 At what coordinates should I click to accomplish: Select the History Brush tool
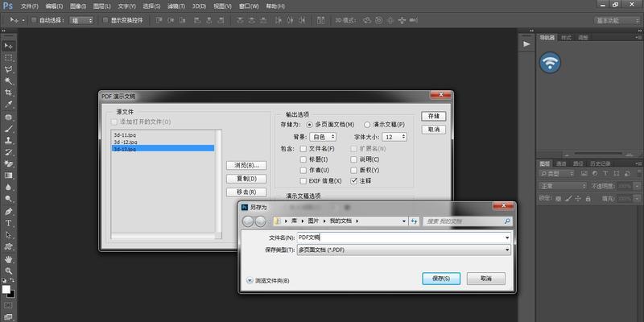click(x=8, y=152)
